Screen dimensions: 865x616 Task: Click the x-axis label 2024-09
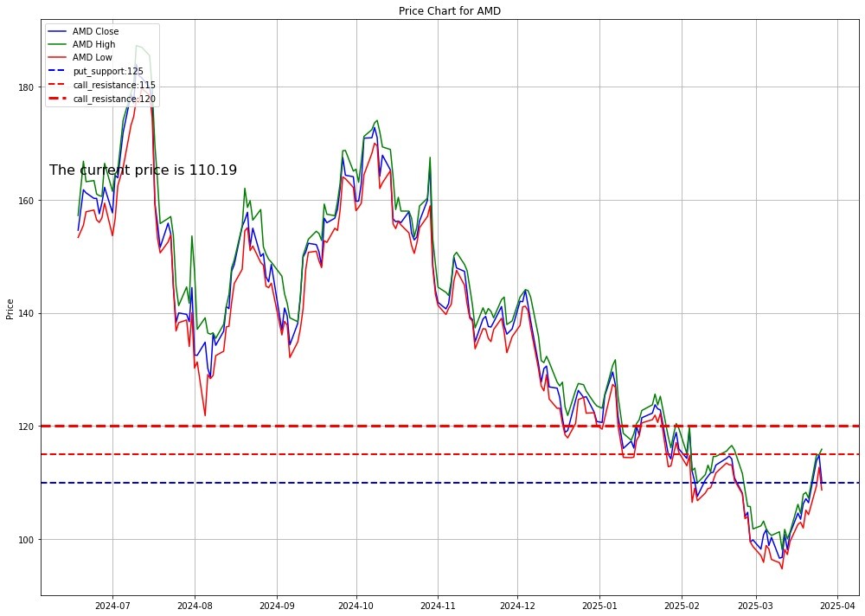[277, 606]
